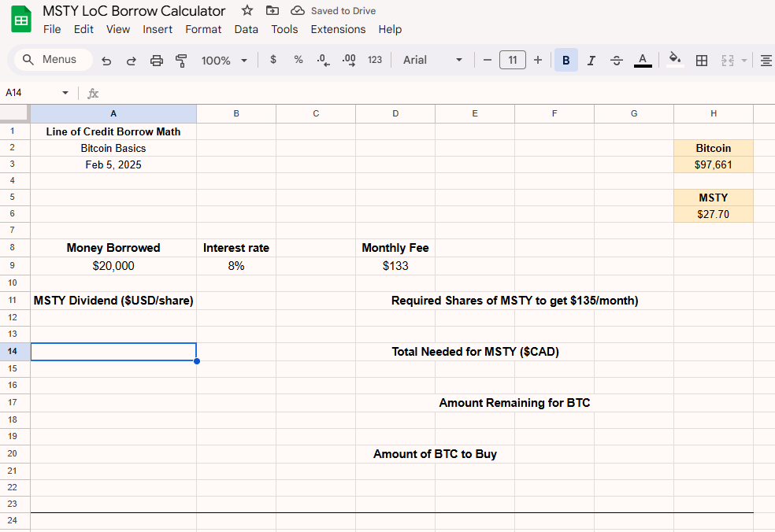
Task: Click the Amount of BTC to Buy label
Action: click(435, 454)
